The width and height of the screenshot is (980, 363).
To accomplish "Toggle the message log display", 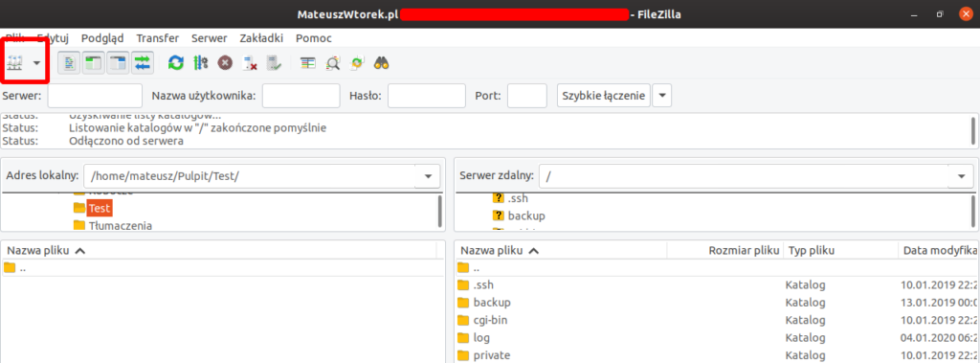I will click(70, 62).
